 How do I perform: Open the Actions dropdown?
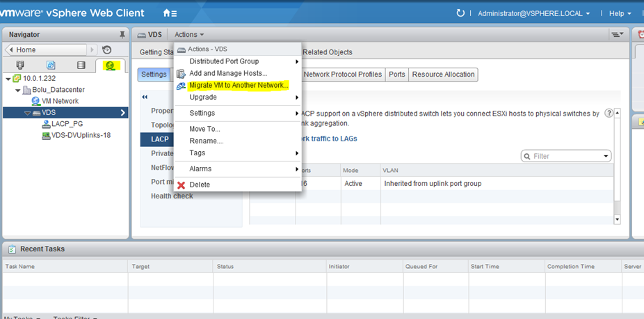[189, 35]
